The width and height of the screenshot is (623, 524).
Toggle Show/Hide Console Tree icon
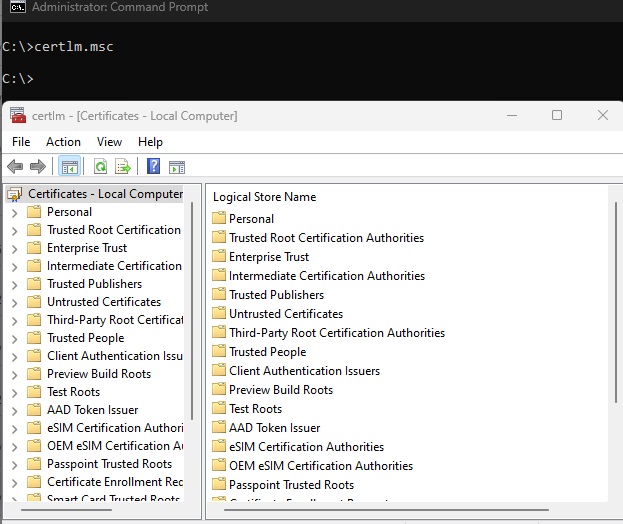click(70, 166)
